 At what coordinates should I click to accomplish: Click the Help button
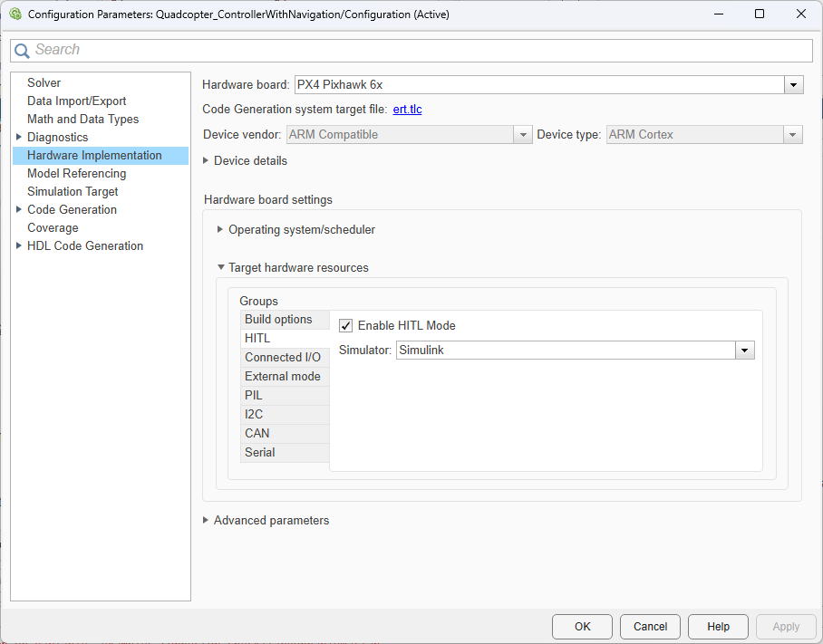[718, 627]
